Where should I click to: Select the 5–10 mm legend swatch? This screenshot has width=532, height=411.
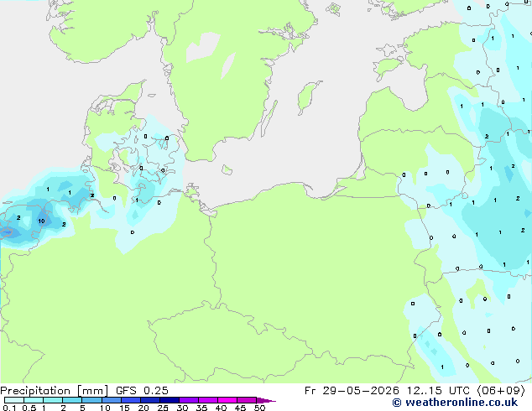pyautogui.click(x=91, y=400)
